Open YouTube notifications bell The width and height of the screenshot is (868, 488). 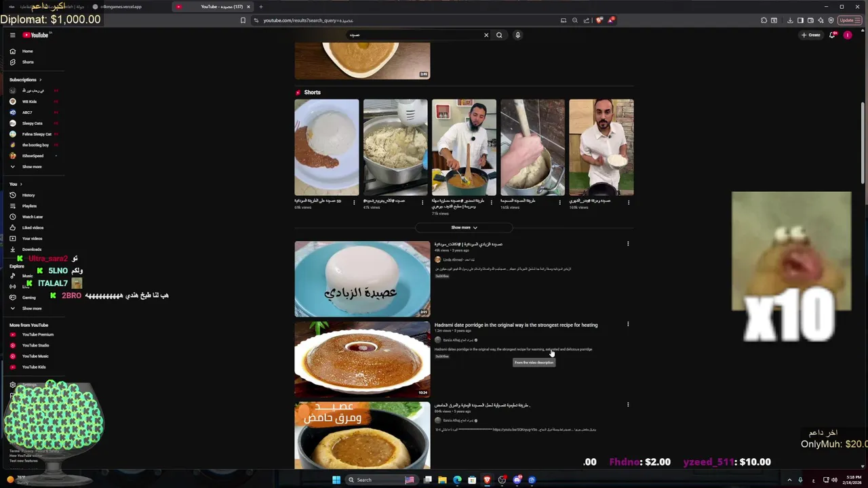pos(832,35)
